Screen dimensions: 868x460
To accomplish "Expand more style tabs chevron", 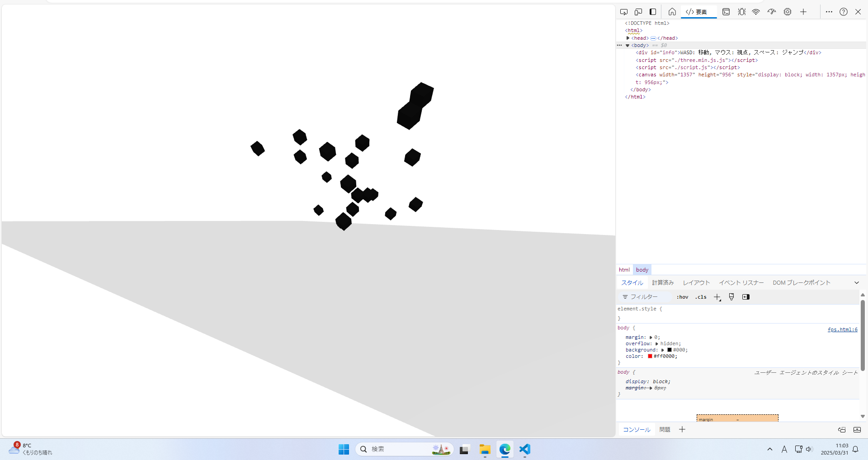I will click(856, 282).
